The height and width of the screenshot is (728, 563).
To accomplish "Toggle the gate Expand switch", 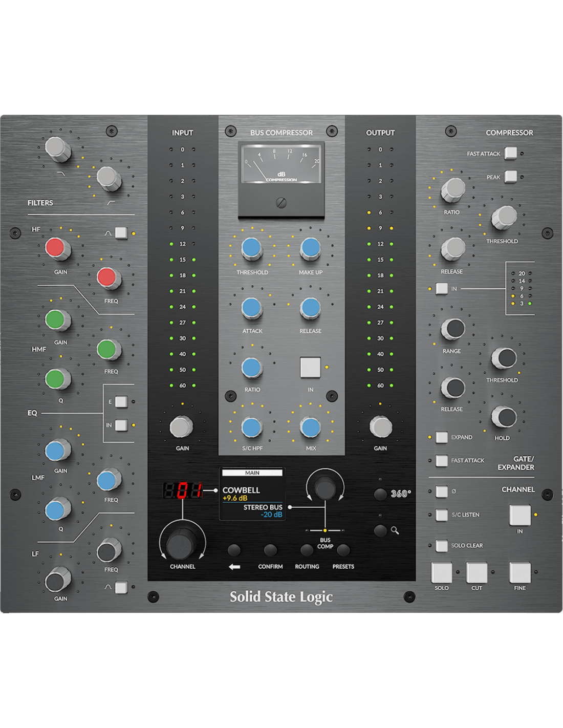I will tap(442, 437).
